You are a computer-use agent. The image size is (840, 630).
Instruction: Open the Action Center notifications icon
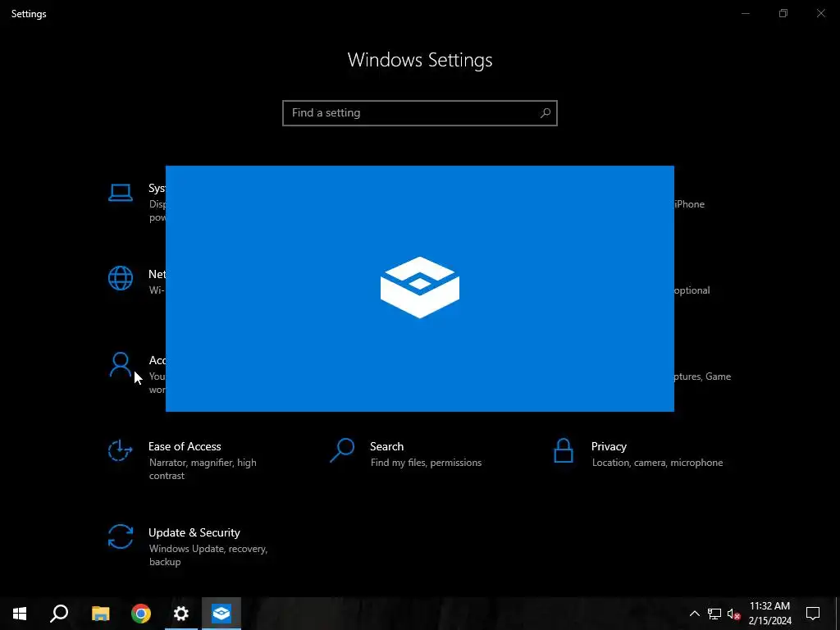(813, 614)
